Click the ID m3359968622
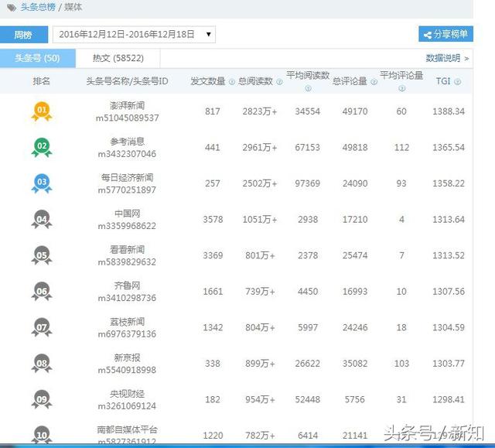This screenshot has width=495, height=448. pyautogui.click(x=127, y=226)
